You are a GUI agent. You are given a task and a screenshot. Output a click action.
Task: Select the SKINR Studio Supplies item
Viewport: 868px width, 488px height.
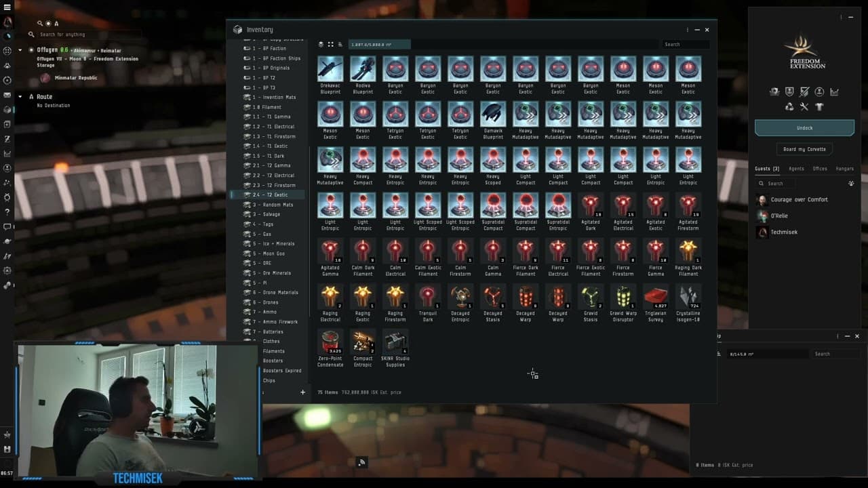[x=395, y=348]
